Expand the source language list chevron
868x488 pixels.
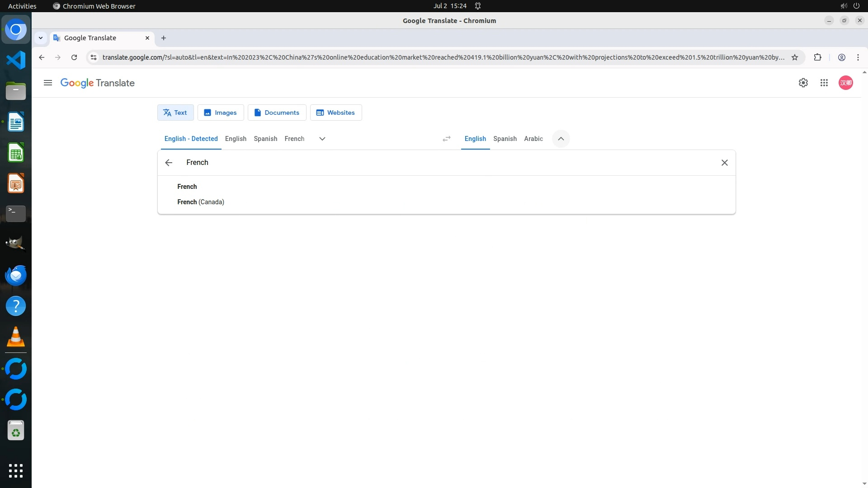322,139
